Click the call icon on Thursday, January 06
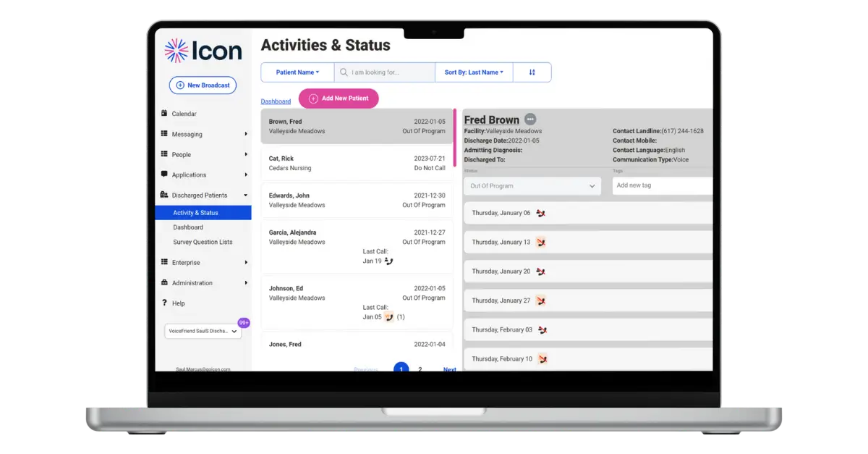 click(540, 214)
